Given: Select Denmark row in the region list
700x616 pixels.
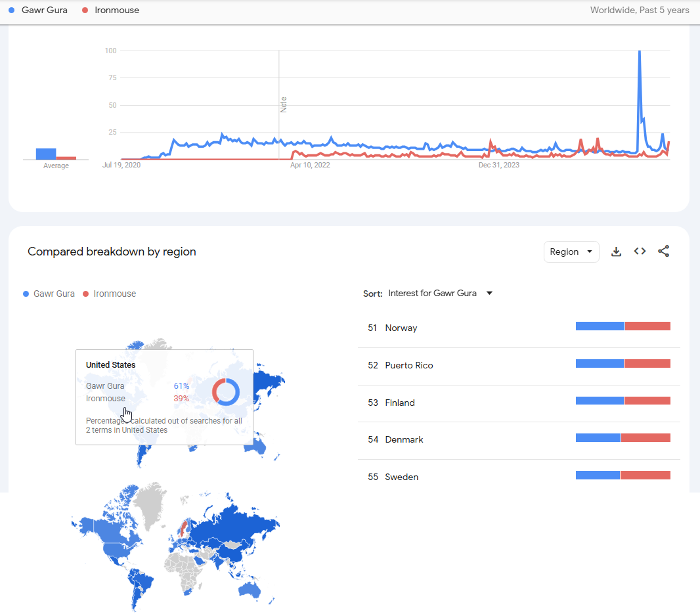Looking at the screenshot, I should [x=519, y=440].
